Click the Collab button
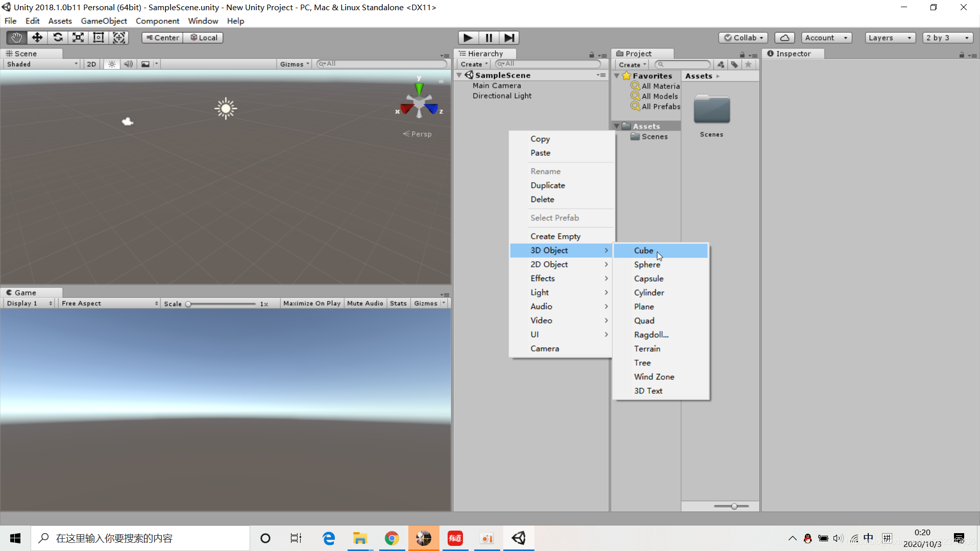This screenshot has height=551, width=980. click(743, 38)
